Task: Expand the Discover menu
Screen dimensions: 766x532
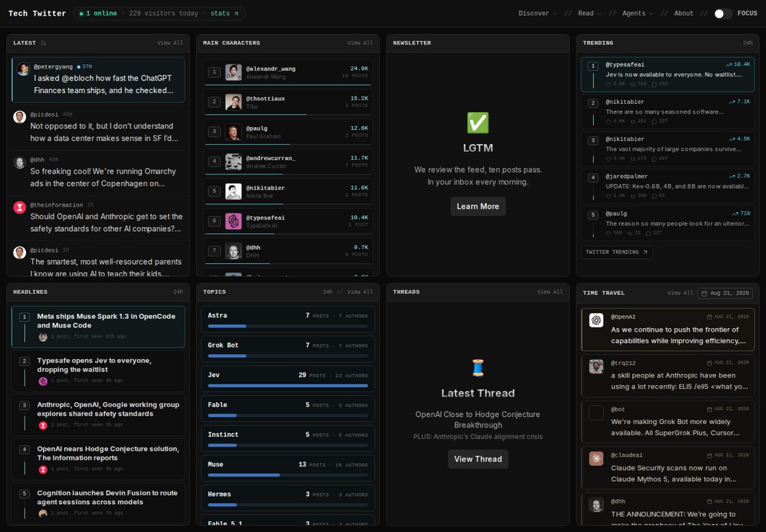Action: 537,14
